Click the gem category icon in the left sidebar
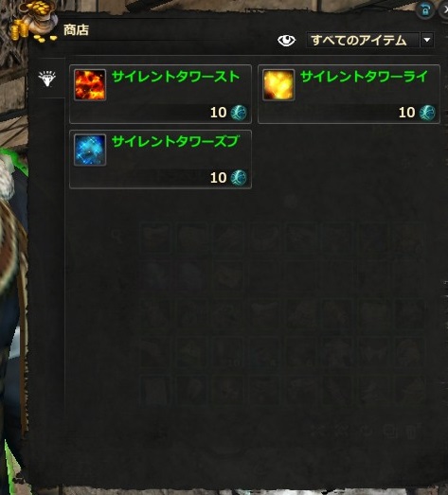The height and width of the screenshot is (495, 448). coord(47,79)
